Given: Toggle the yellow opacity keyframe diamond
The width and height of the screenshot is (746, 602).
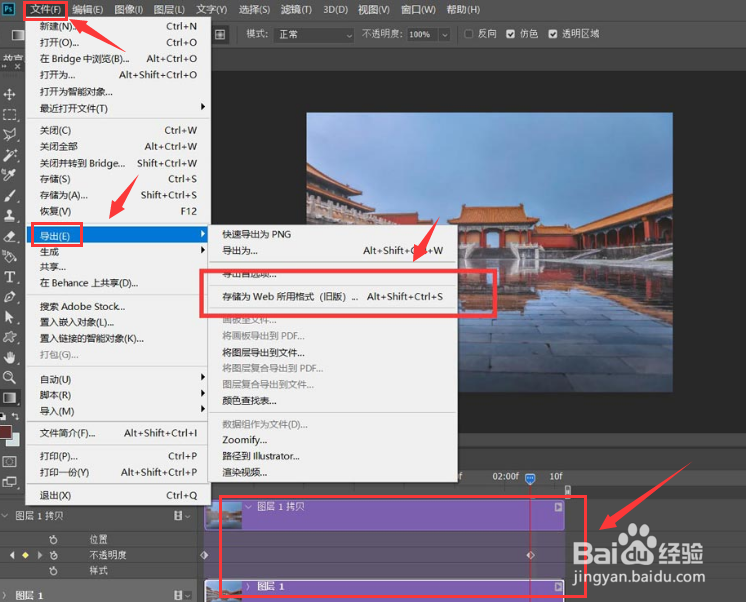Looking at the screenshot, I should point(26,555).
